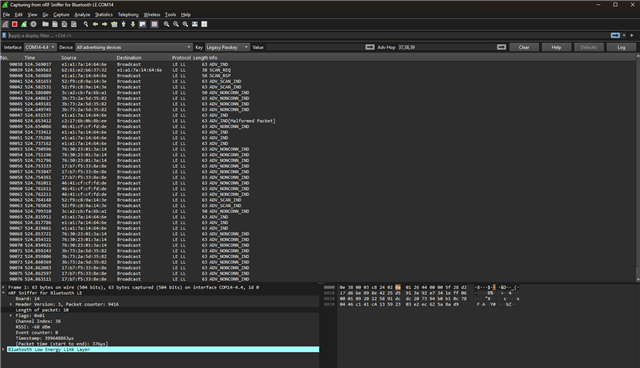Click the Defaults button

(x=589, y=47)
